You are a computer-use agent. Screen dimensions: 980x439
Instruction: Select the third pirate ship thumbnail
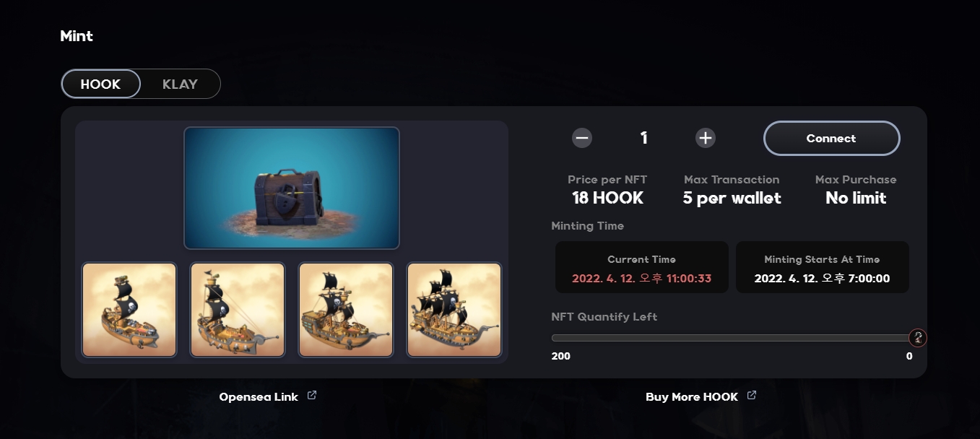click(346, 310)
